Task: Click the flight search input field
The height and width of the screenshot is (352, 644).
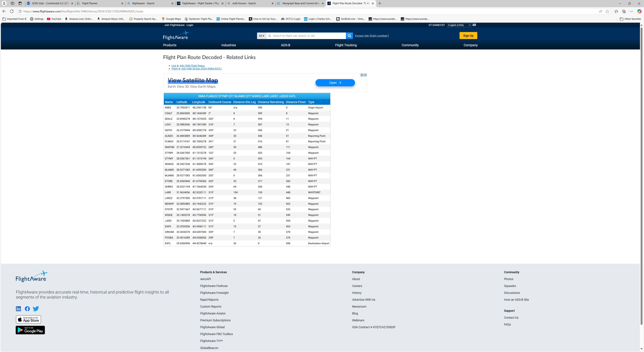Action: (x=306, y=36)
